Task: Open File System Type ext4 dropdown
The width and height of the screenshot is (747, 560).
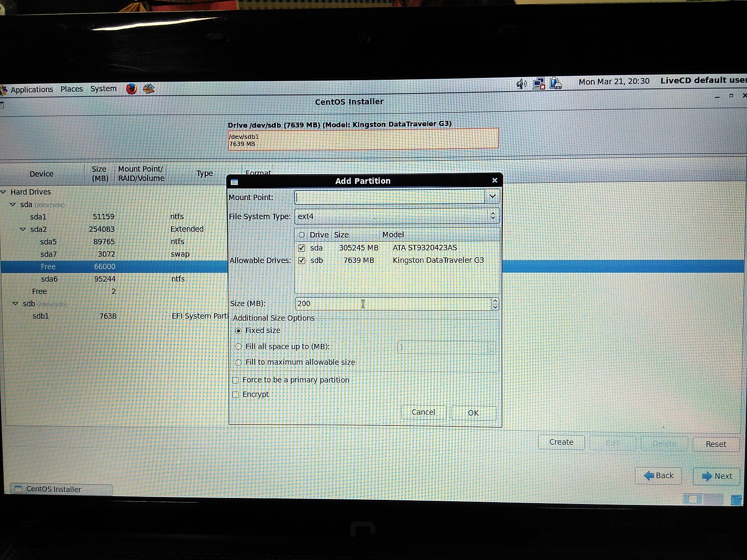Action: [397, 216]
